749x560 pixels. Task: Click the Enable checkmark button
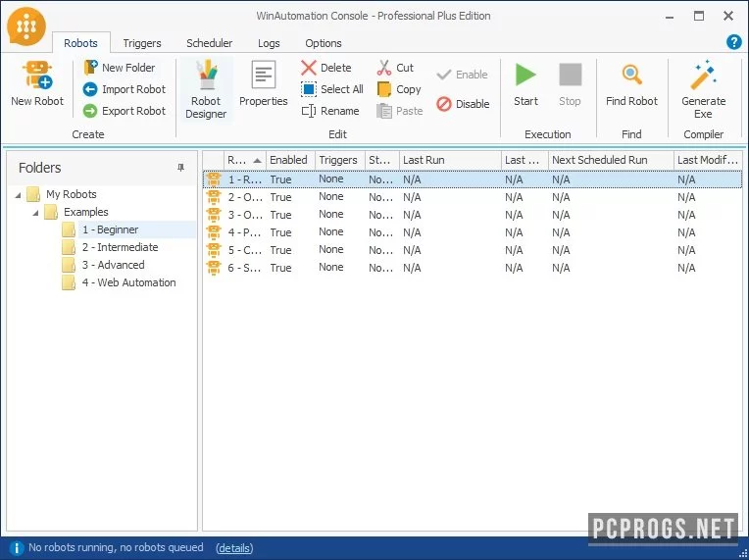click(462, 75)
